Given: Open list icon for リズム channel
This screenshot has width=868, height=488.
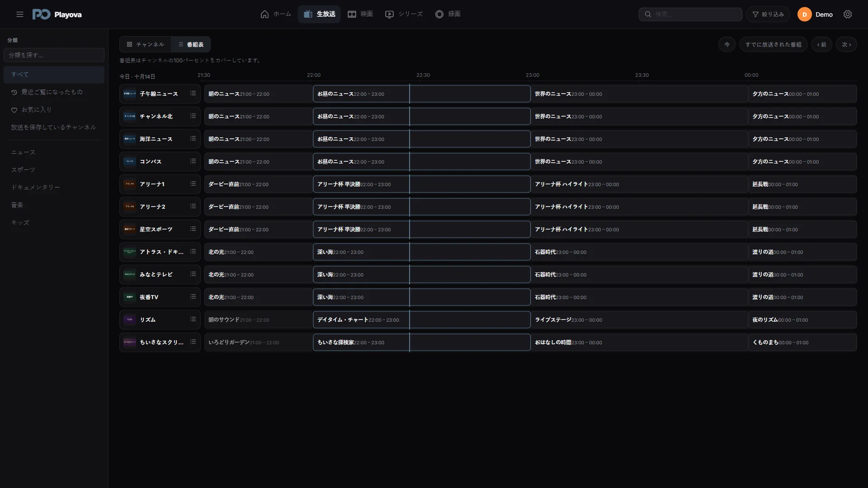Looking at the screenshot, I should [193, 319].
